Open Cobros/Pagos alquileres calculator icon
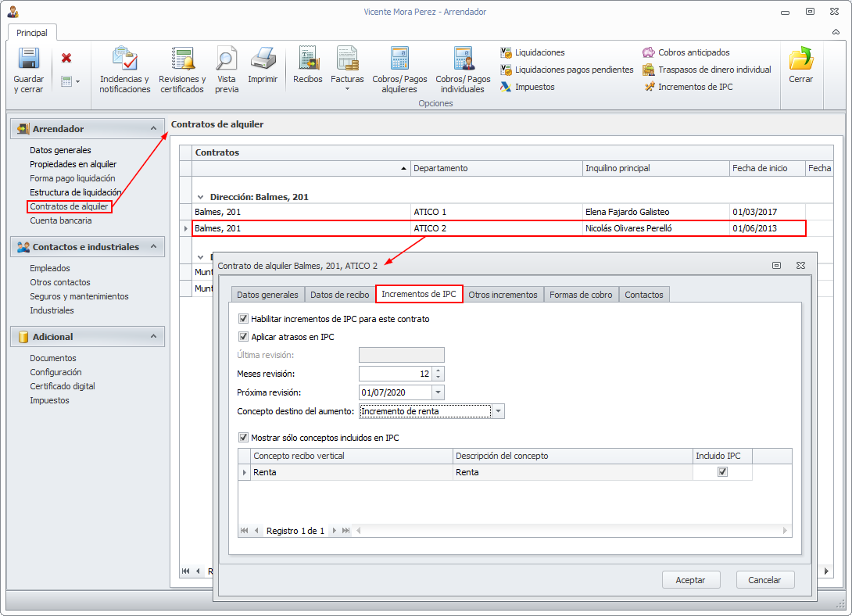Image resolution: width=852 pixels, height=616 pixels. pos(399,60)
